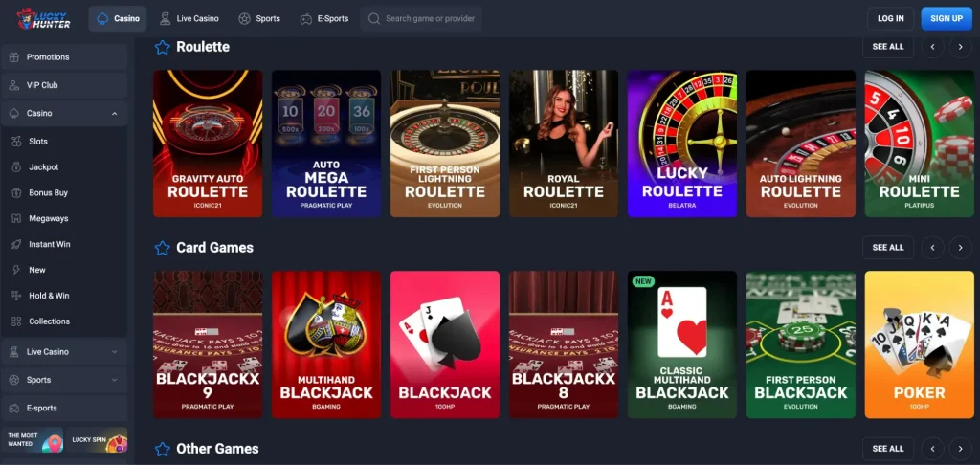Image resolution: width=980 pixels, height=465 pixels.
Task: Click the star icon beside Card Games
Action: point(163,248)
